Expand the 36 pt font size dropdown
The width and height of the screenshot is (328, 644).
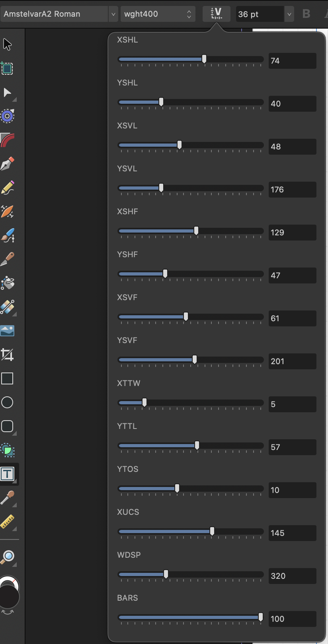pos(289,14)
